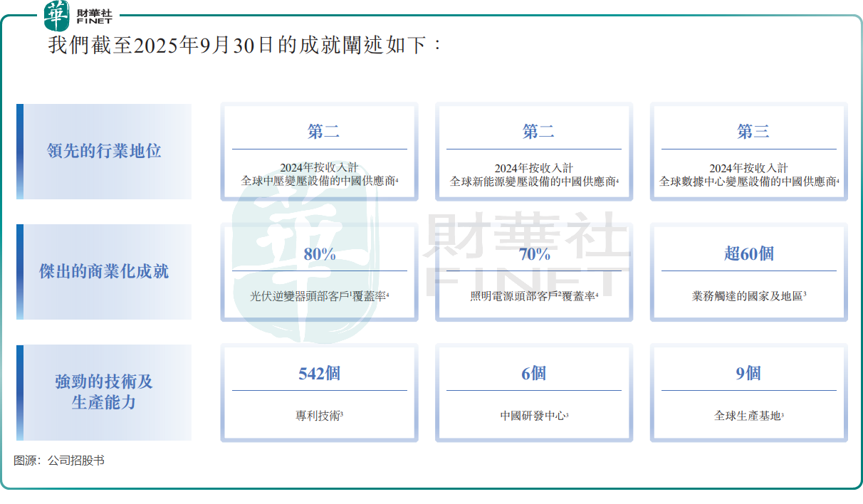Click the 70% 照明電源 coverage card
The image size is (863, 504).
534,273
